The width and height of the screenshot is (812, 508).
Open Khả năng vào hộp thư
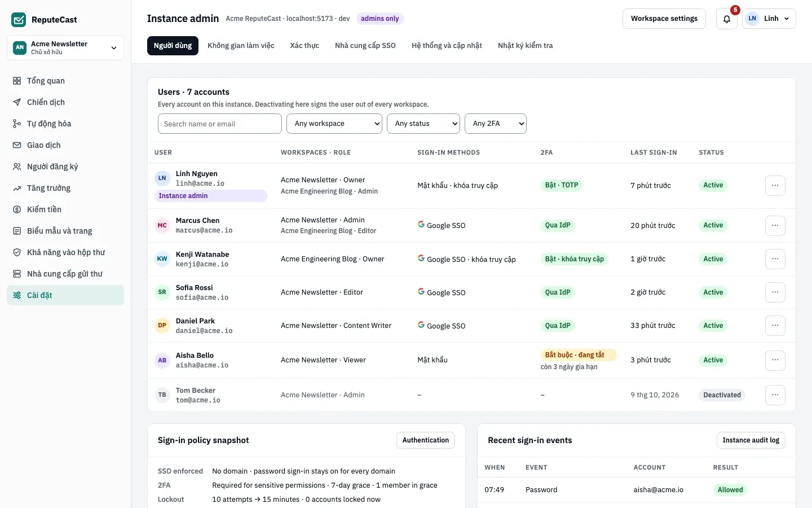coord(65,252)
